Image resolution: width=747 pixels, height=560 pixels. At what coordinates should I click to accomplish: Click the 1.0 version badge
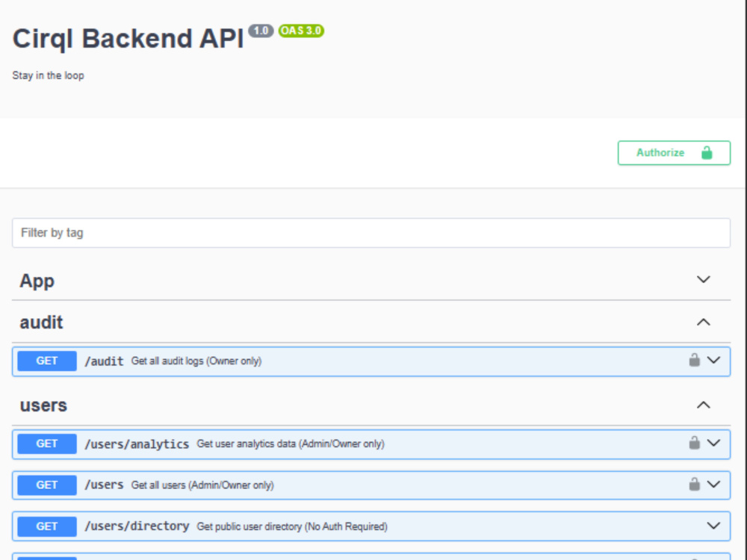click(x=261, y=31)
